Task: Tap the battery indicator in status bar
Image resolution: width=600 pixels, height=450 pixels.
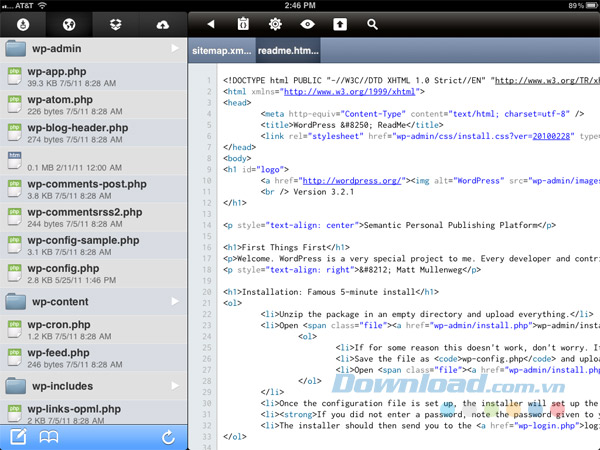Action: pyautogui.click(x=591, y=5)
